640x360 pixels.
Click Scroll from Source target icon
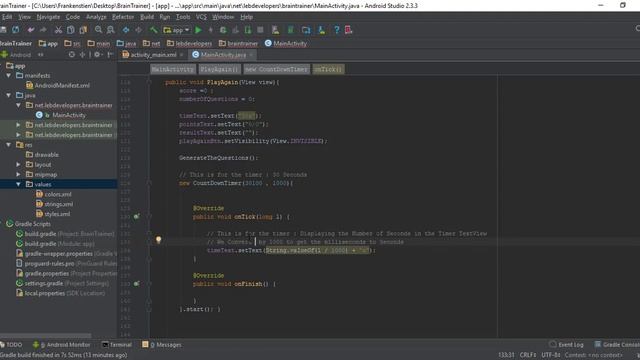(72, 54)
